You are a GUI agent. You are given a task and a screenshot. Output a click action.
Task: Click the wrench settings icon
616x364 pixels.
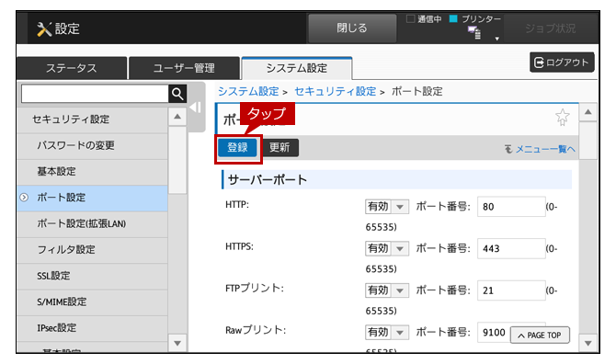(44, 29)
